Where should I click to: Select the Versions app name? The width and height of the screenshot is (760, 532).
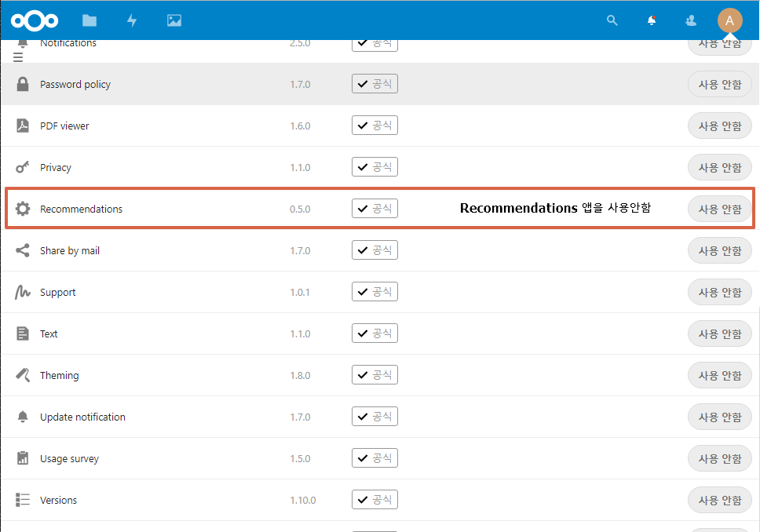[58, 500]
